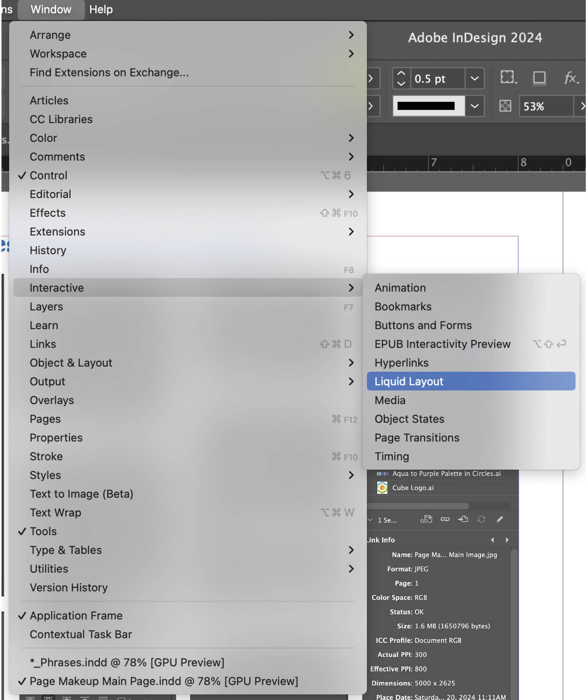Click Find Extensions on Exchange...
The height and width of the screenshot is (700, 588).
point(188,72)
